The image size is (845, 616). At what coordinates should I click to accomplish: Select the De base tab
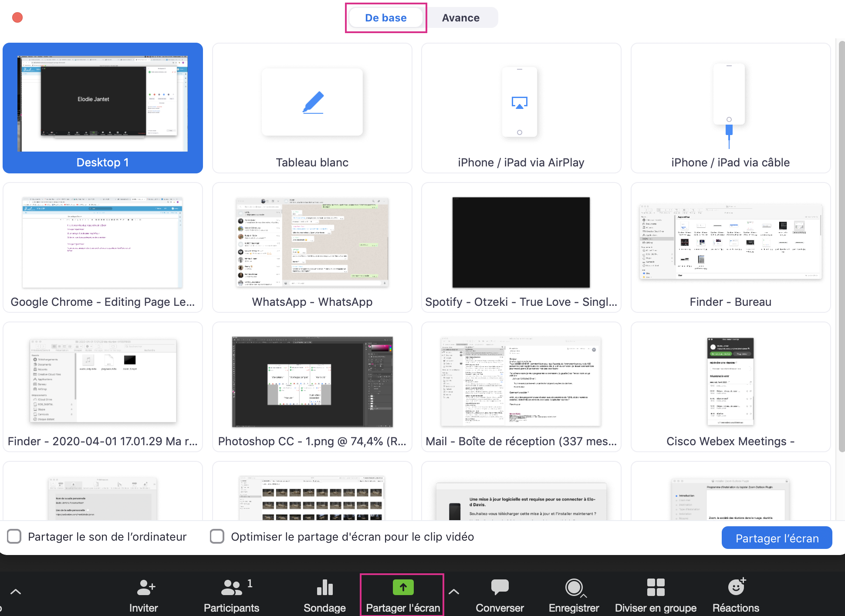point(385,18)
